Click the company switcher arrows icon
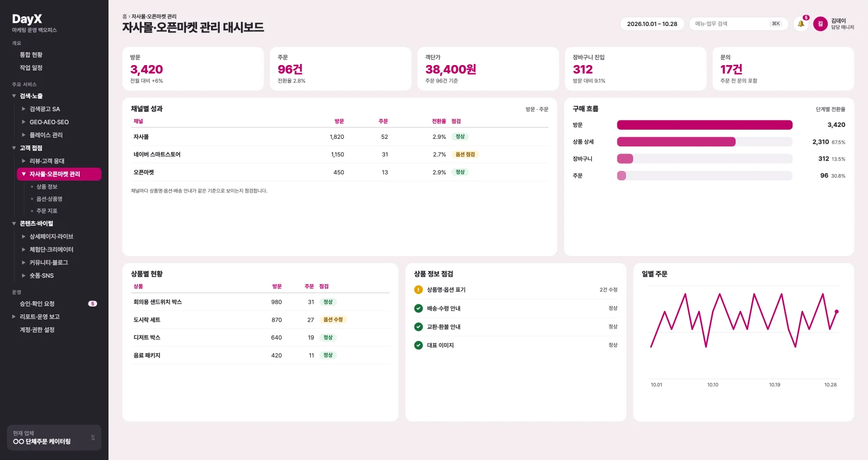868x460 pixels. 93,438
